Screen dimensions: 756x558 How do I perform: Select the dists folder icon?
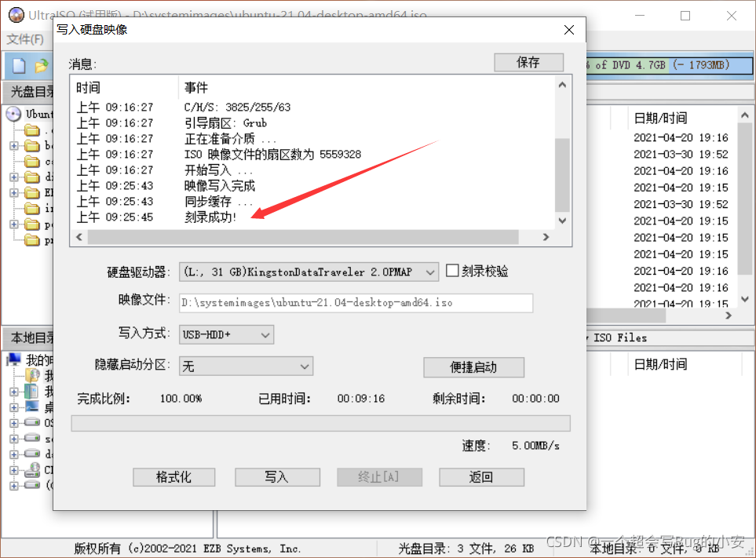click(x=32, y=177)
